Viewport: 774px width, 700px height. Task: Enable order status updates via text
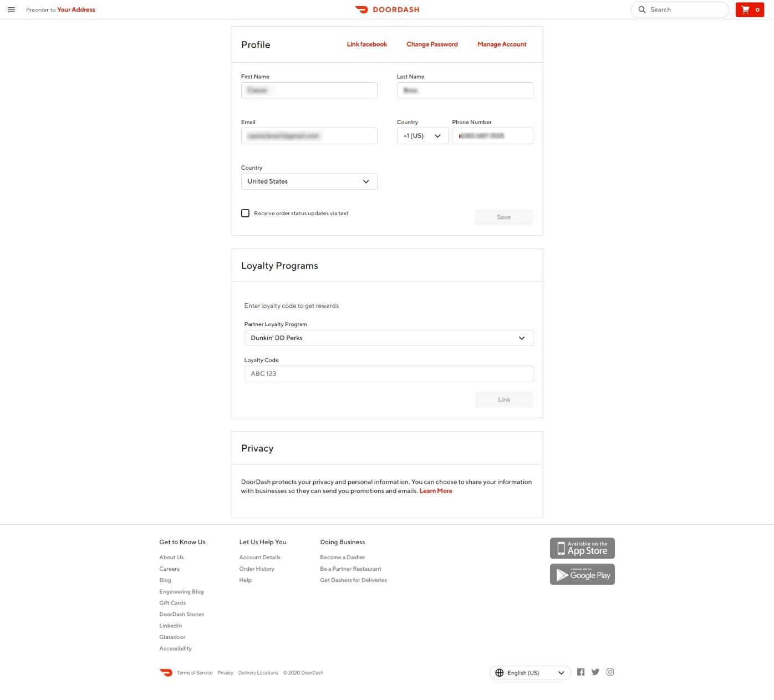(x=245, y=213)
